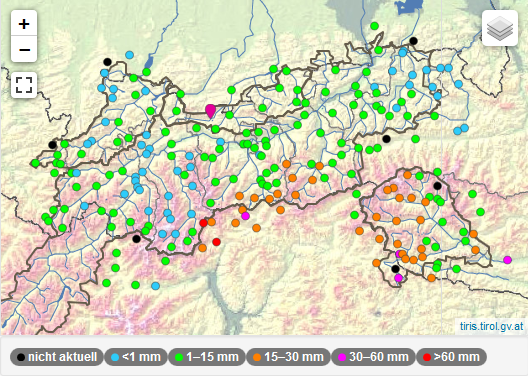528x376 pixels.
Task: Toggle the 'nicht aktuell' legend filter
Action: [57, 357]
